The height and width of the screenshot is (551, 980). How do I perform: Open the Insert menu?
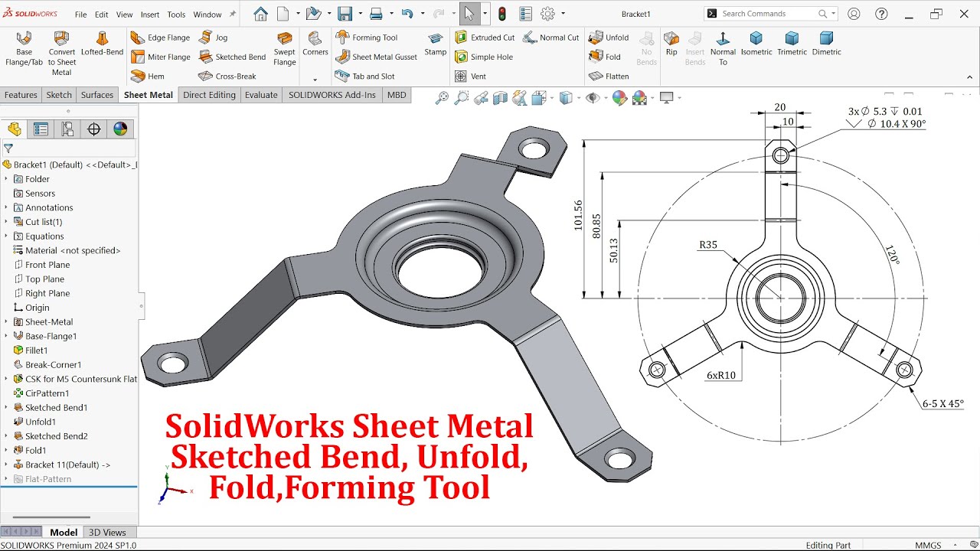pos(150,15)
